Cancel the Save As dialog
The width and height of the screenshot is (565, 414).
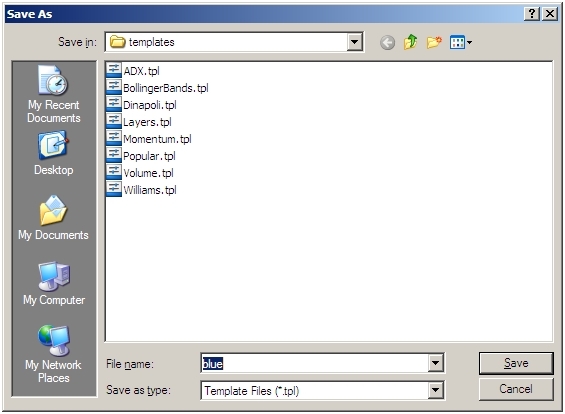(516, 389)
